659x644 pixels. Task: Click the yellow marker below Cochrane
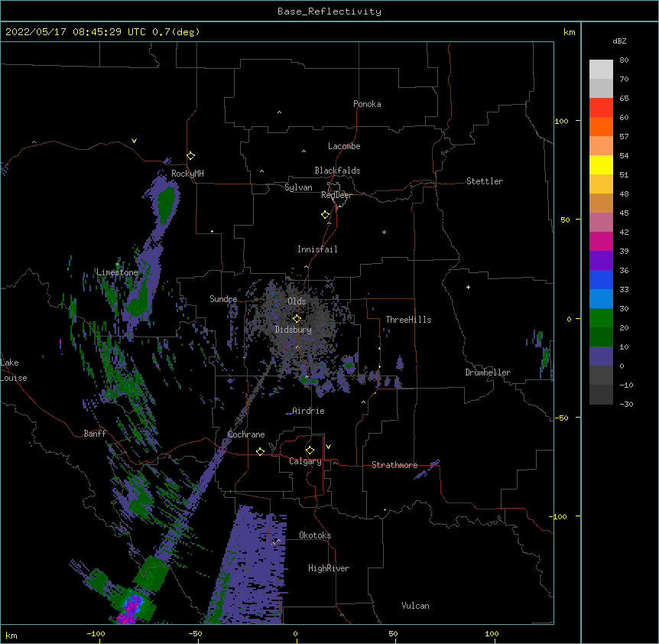click(260, 451)
